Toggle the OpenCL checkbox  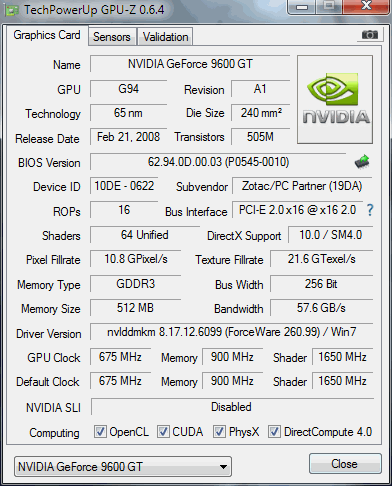tap(100, 432)
